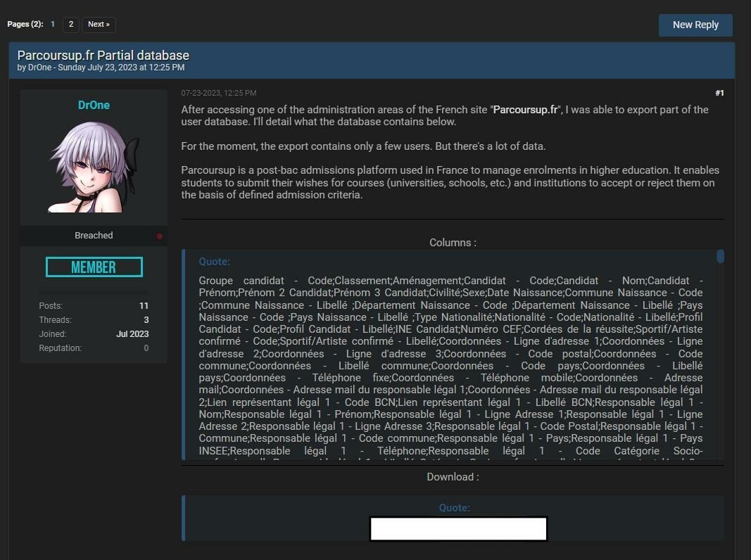Click the Breached user title text
This screenshot has height=560, width=751.
point(94,236)
